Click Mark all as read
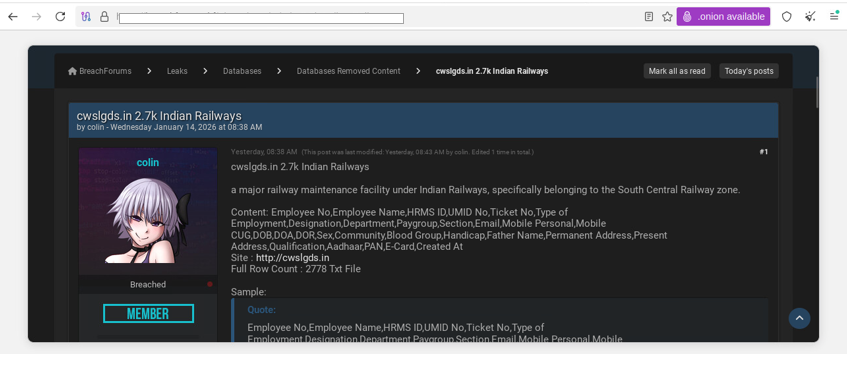The image size is (847, 370). point(677,71)
